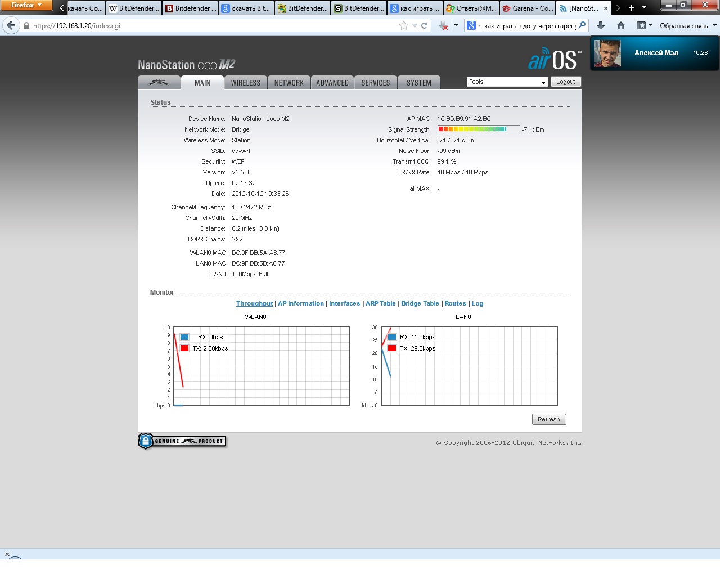Click the red-X download toolbar icon

[x=443, y=25]
